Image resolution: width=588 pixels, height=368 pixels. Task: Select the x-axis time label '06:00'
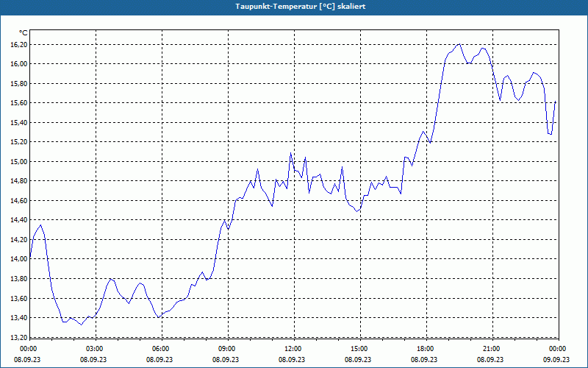pos(161,349)
